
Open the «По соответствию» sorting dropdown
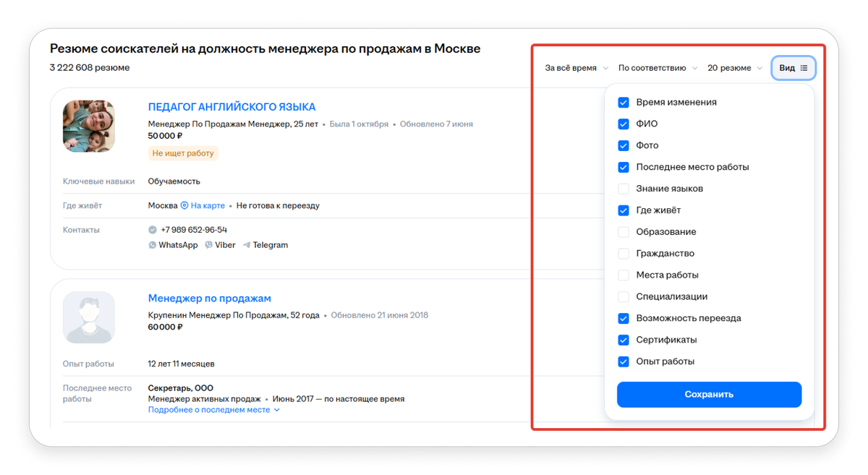[653, 67]
